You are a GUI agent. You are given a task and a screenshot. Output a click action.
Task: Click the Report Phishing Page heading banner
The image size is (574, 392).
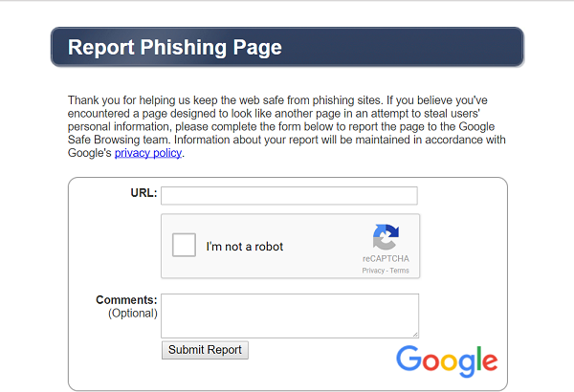287,47
